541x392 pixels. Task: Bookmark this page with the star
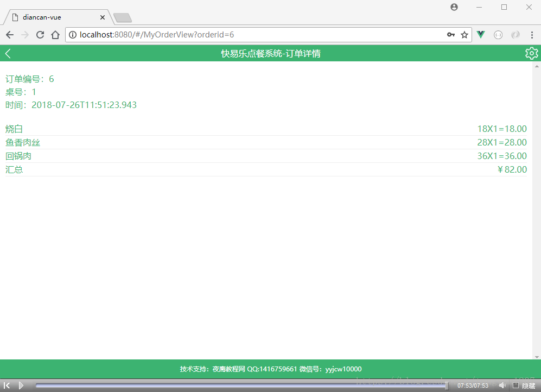point(464,35)
